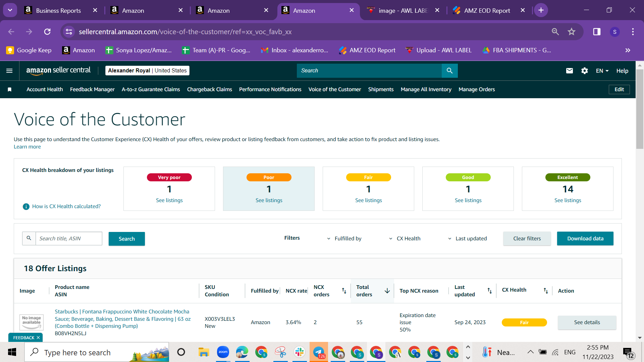Viewport: 644px width, 362px height.
Task: Open the settings gear icon
Action: pyautogui.click(x=585, y=71)
